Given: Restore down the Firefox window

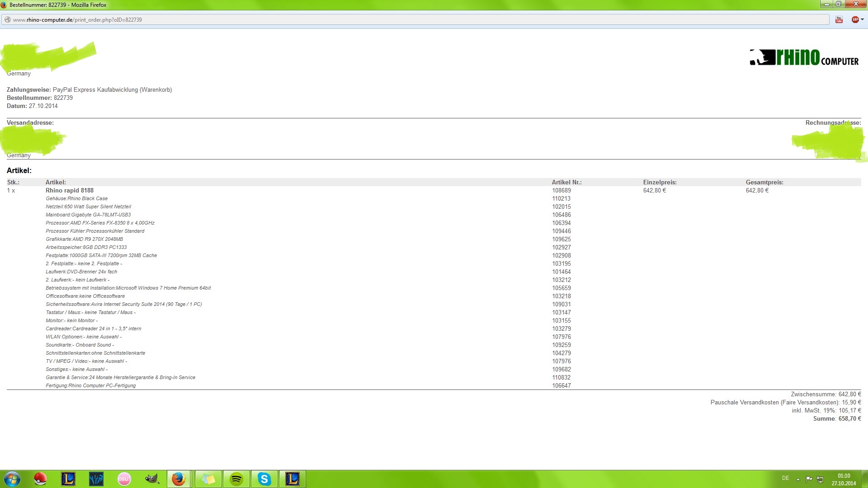Looking at the screenshot, I should (838, 4).
